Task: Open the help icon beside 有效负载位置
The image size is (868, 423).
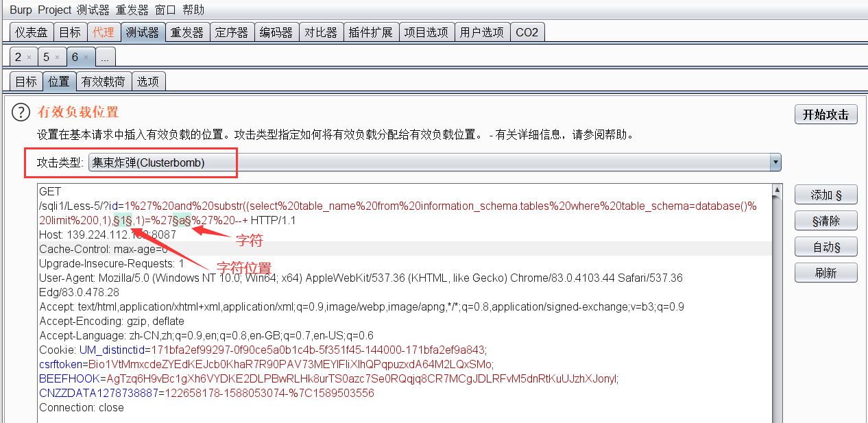Action: click(x=21, y=112)
